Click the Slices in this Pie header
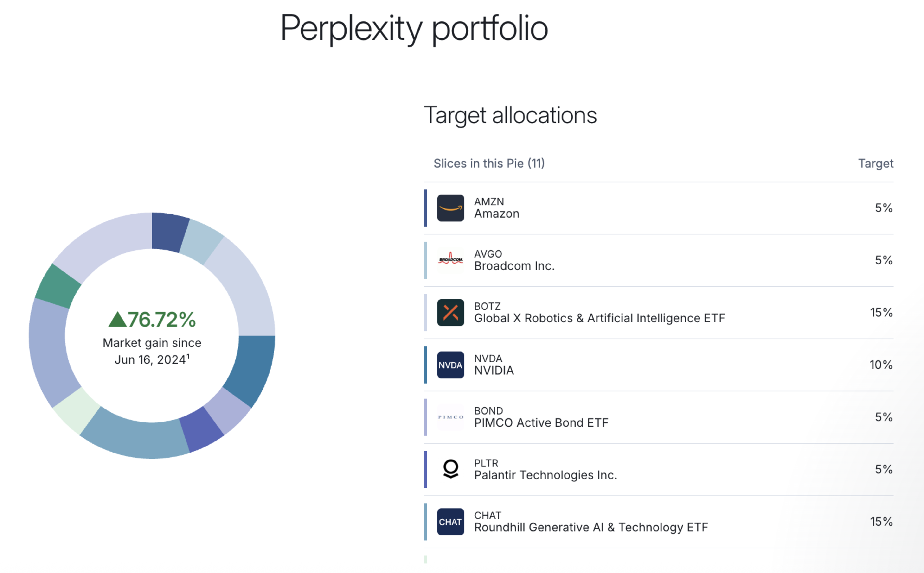This screenshot has height=573, width=924. pyautogui.click(x=489, y=163)
